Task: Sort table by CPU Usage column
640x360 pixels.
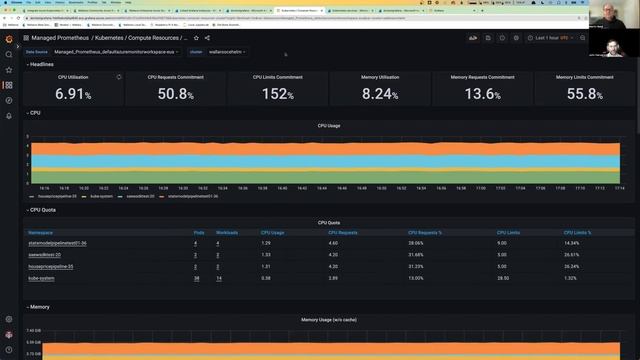Action: 272,233
